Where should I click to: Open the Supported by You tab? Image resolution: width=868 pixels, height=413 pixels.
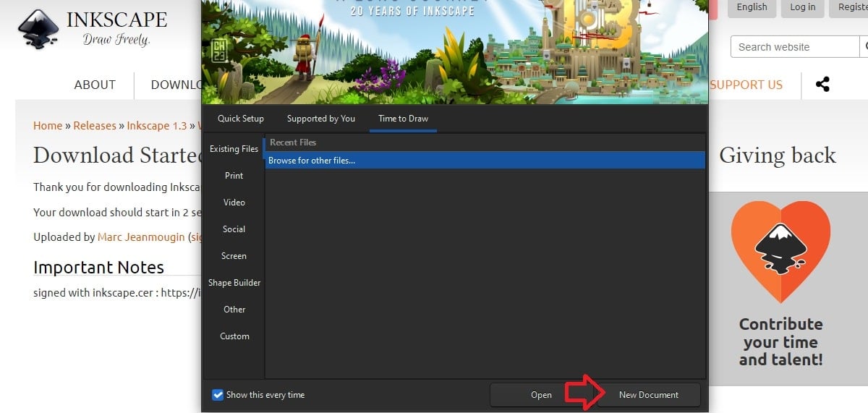pyautogui.click(x=320, y=119)
